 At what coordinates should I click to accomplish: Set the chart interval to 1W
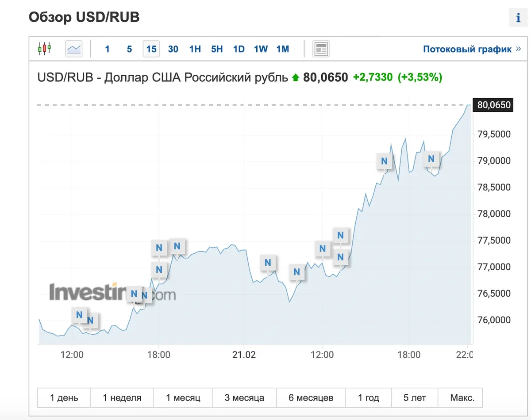click(x=261, y=49)
